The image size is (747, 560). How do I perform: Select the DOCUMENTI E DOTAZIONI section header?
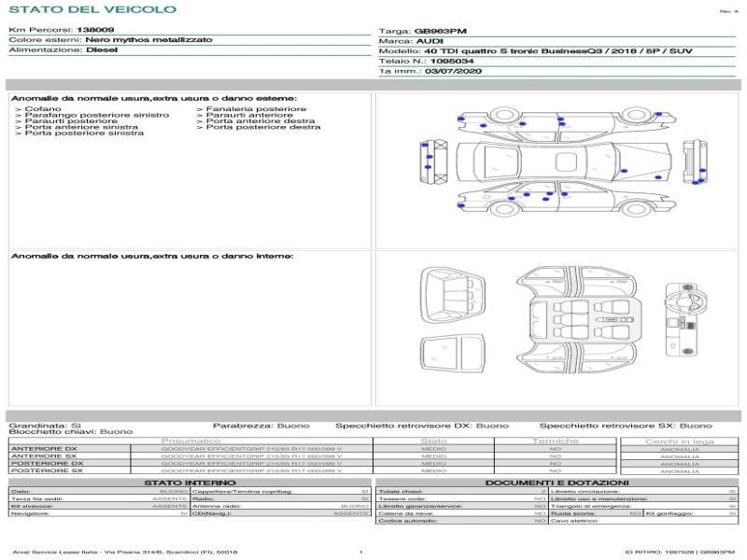click(557, 483)
